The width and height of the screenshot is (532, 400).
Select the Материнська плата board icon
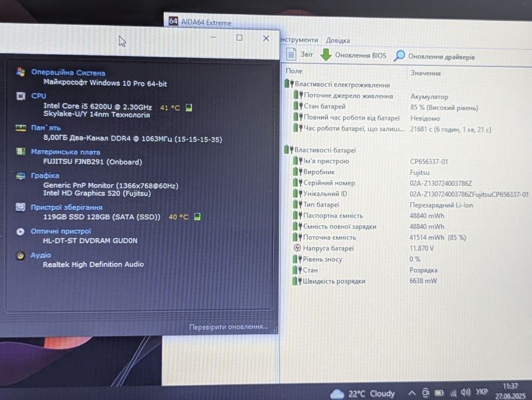[21, 151]
